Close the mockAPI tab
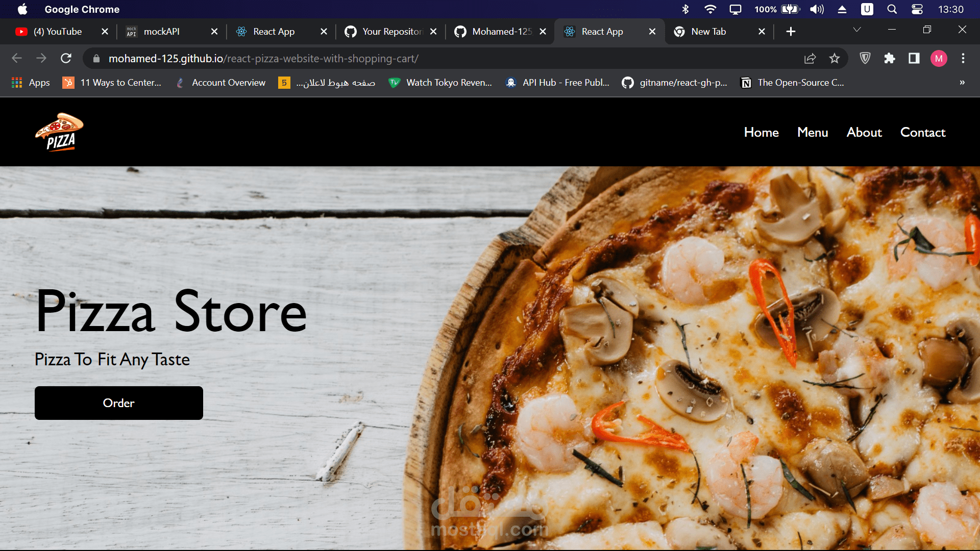This screenshot has height=551, width=980. point(214,32)
